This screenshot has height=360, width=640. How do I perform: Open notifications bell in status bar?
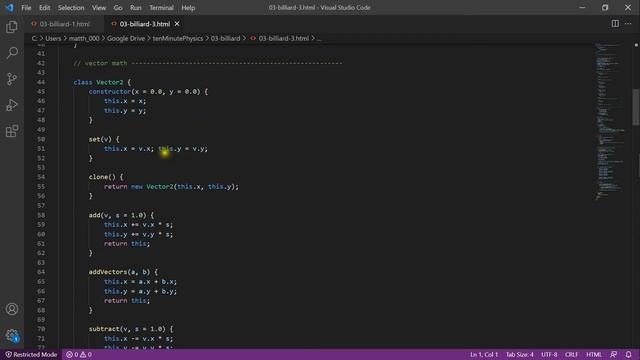coord(628,354)
